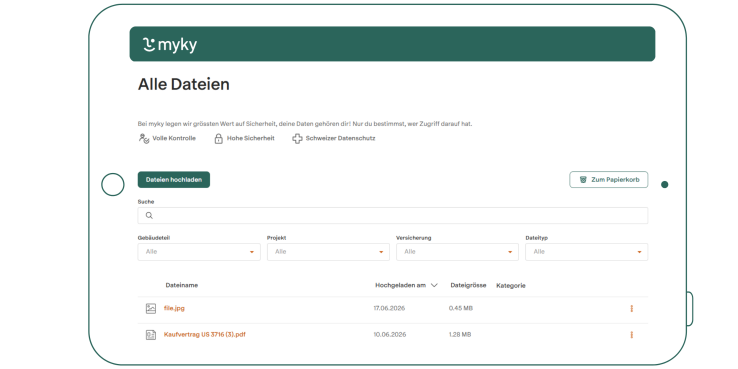Click the Alle Dateien heading
Image resolution: width=738 pixels, height=369 pixels.
pos(184,85)
